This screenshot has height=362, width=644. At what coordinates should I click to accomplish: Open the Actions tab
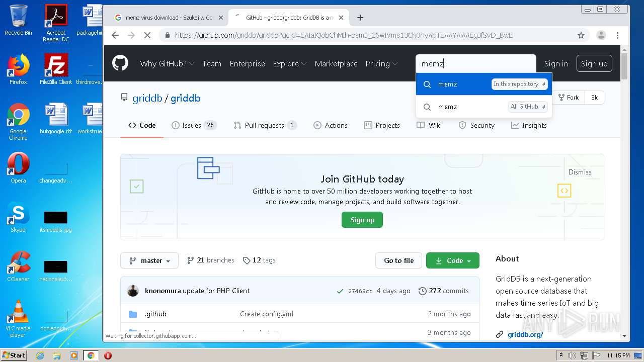click(x=330, y=125)
